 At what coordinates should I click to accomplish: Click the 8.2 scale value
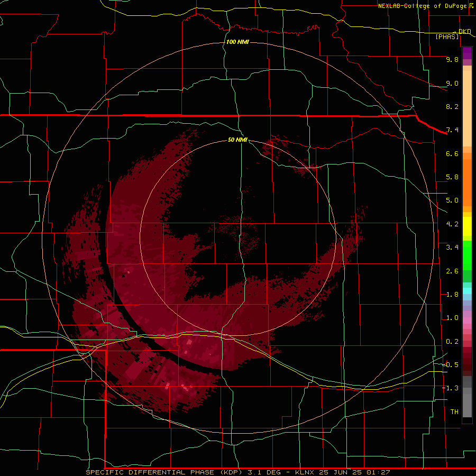point(452,106)
